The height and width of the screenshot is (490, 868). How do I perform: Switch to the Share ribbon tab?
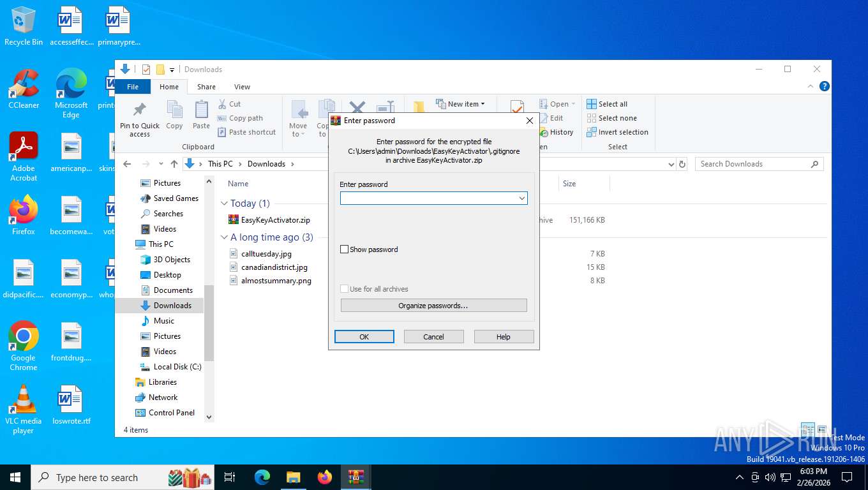[206, 87]
